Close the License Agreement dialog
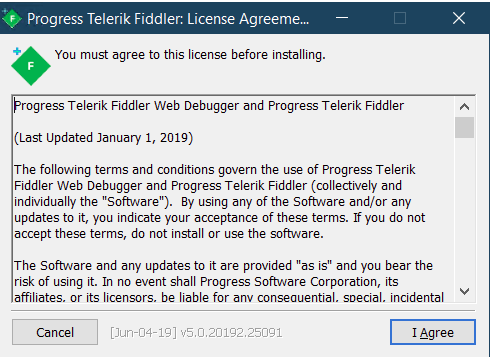 point(459,18)
